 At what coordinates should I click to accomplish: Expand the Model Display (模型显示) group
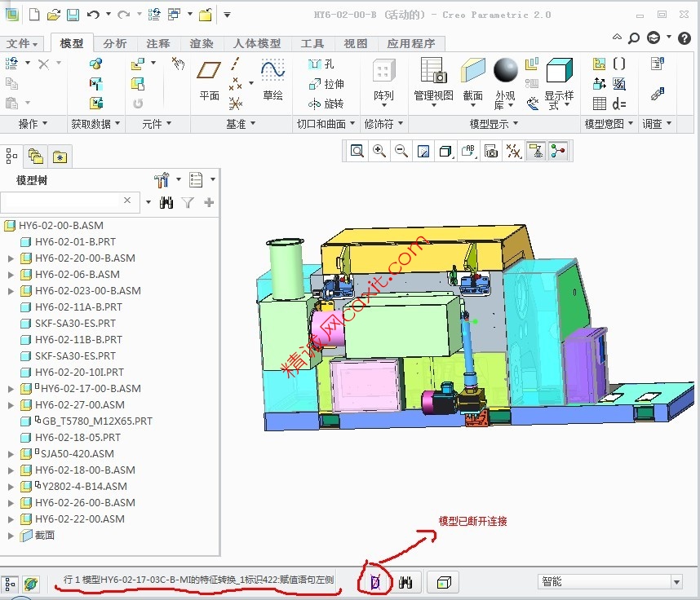494,124
